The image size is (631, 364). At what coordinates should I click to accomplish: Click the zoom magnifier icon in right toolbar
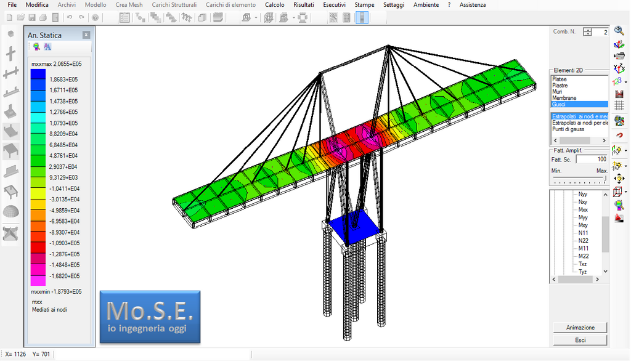(x=619, y=30)
